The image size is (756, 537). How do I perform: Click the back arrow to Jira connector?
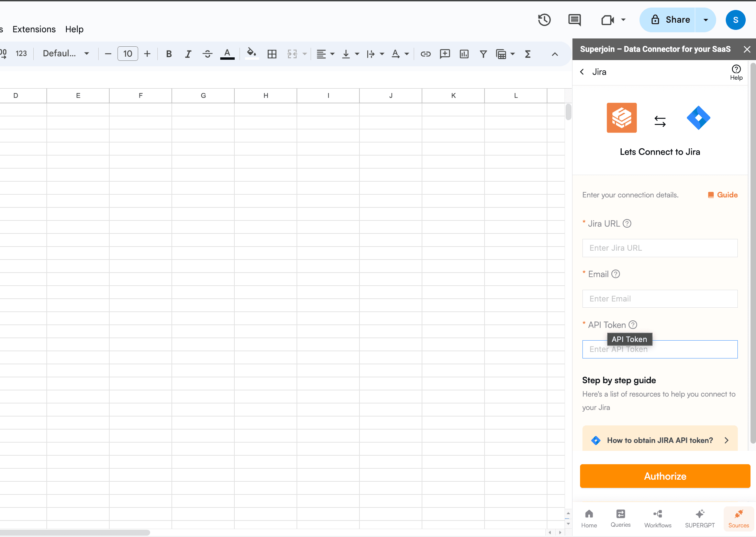coord(583,71)
